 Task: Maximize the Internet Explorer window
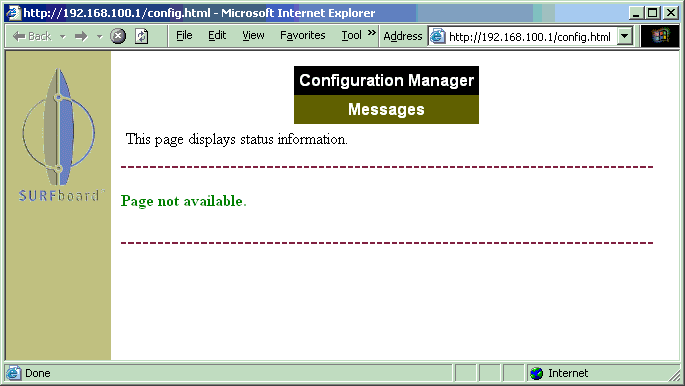pos(653,13)
